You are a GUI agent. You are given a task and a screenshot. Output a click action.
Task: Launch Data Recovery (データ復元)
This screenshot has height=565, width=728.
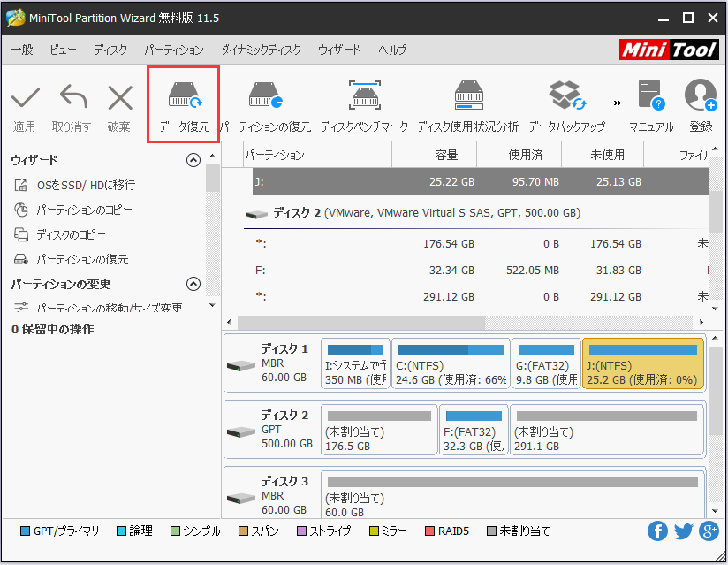point(184,105)
